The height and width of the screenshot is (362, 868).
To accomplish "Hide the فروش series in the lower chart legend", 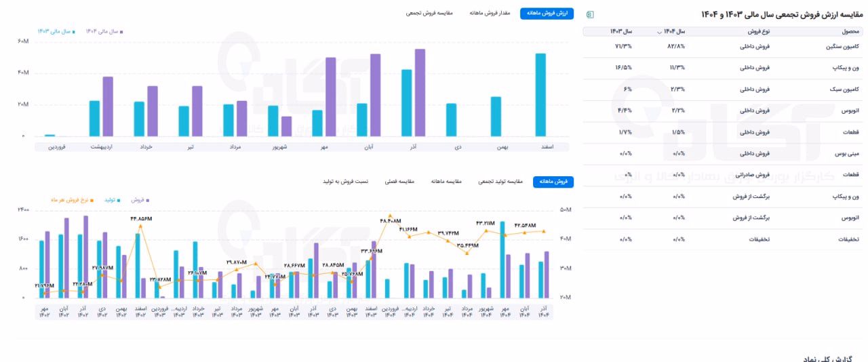I will coord(140,200).
